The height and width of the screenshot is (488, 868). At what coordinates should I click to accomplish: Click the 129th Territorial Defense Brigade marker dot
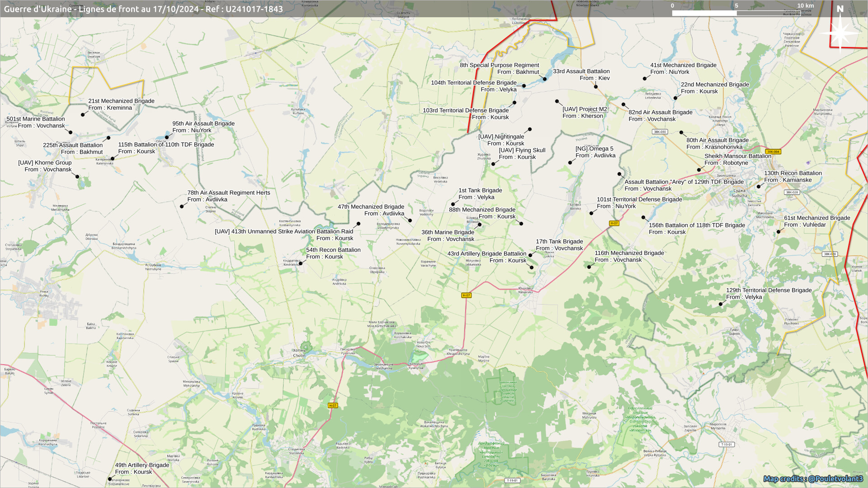[x=721, y=304]
